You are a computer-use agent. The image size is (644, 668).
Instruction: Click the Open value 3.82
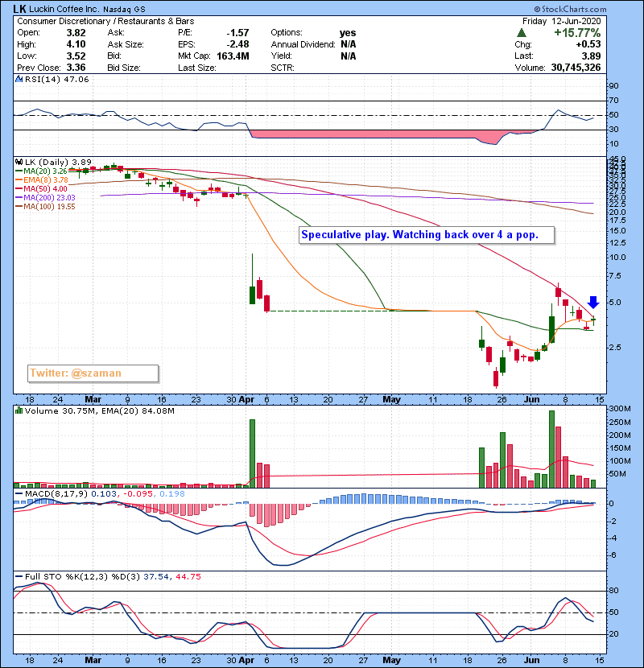point(76,33)
